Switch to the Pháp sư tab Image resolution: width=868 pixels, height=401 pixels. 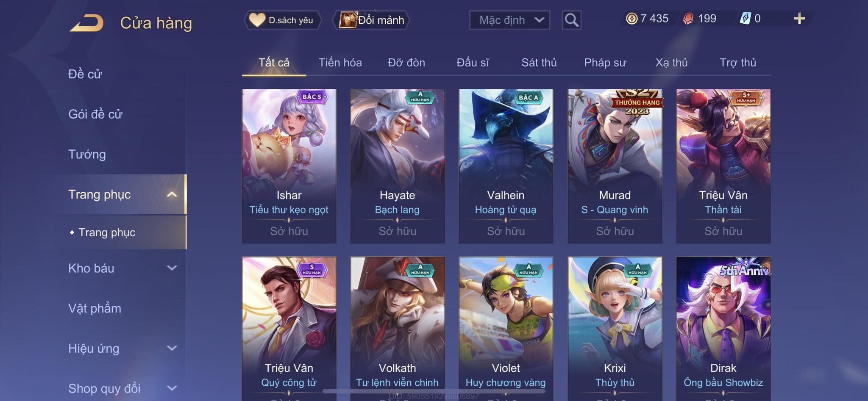[x=605, y=63]
